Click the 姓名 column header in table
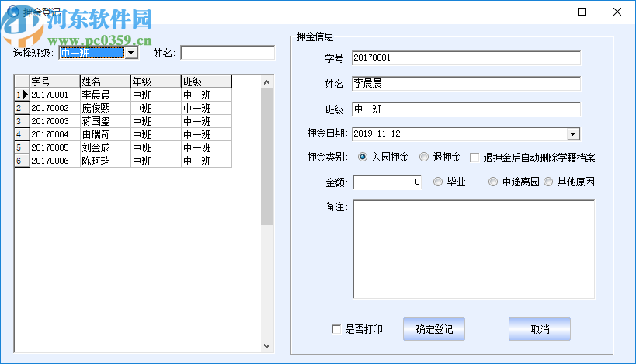 click(x=106, y=81)
